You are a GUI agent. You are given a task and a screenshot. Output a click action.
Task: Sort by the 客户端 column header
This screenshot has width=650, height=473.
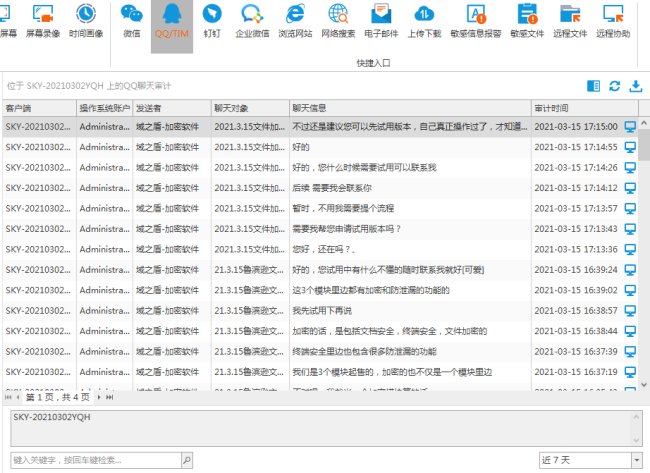[39, 108]
